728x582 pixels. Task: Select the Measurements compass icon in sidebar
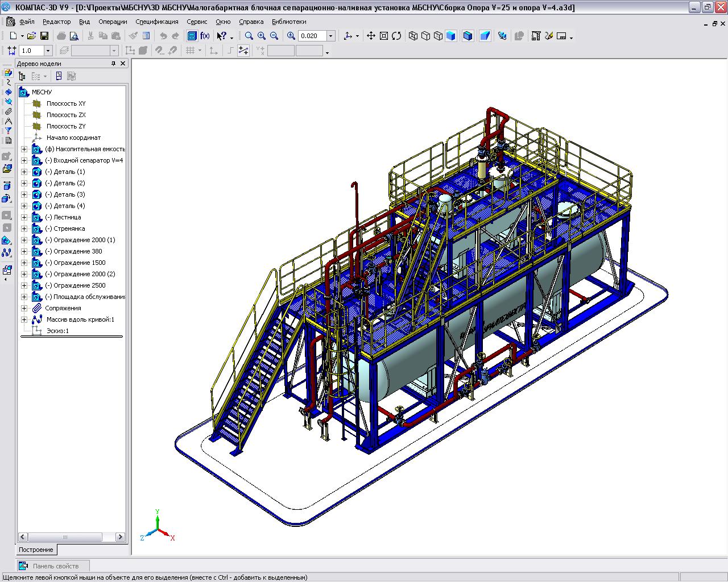8,121
